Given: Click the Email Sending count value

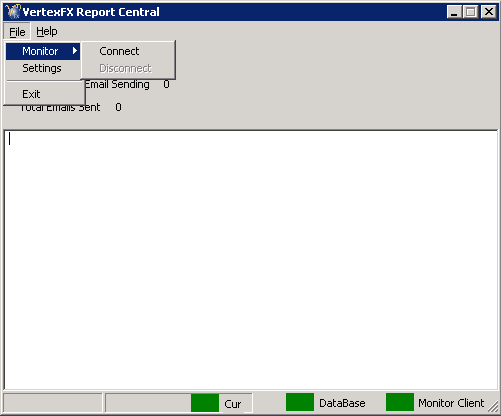Looking at the screenshot, I should pyautogui.click(x=166, y=84).
